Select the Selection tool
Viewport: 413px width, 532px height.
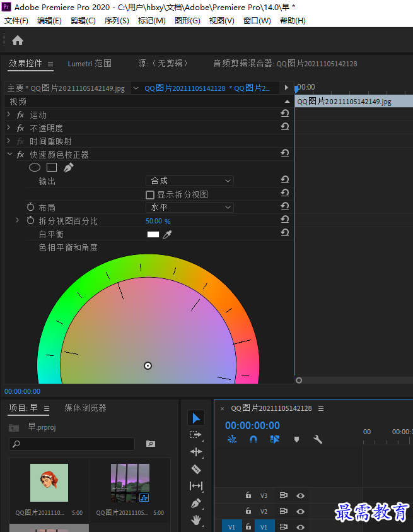tap(196, 418)
